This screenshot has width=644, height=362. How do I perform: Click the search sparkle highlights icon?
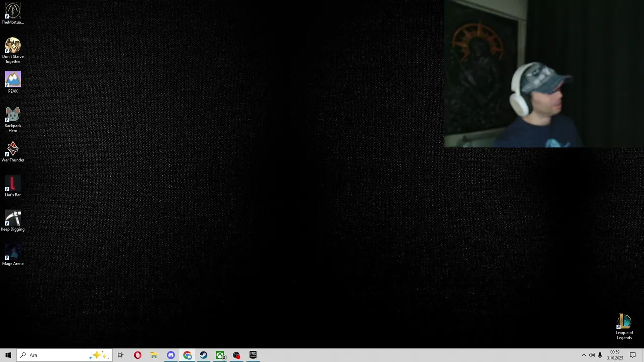click(x=98, y=355)
